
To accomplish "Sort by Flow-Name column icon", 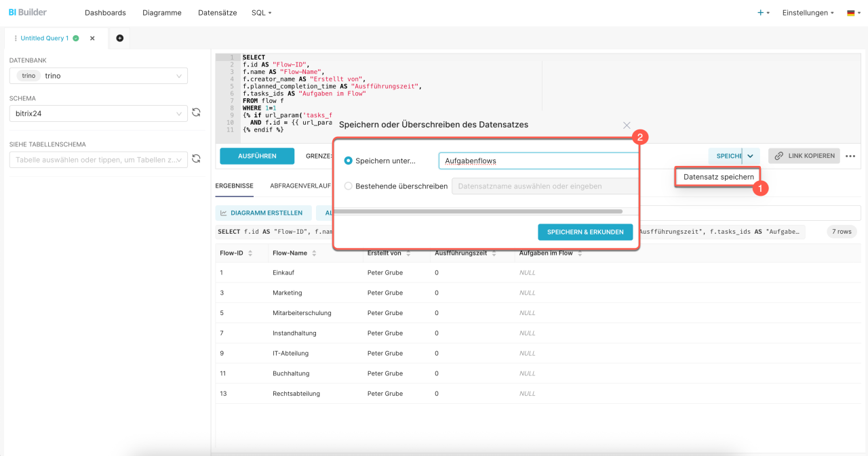I will (314, 253).
